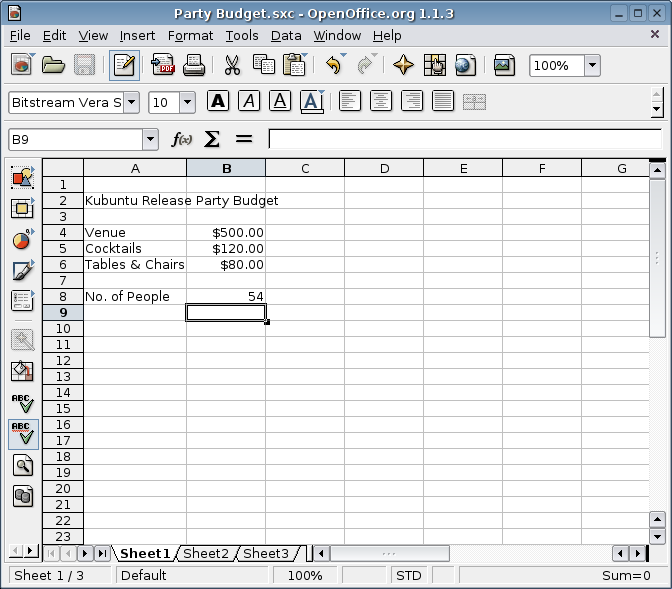Export directly as PDF

coord(163,65)
